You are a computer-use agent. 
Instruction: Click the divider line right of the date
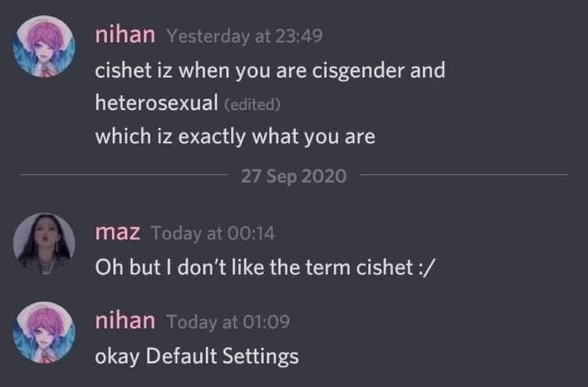click(x=464, y=174)
